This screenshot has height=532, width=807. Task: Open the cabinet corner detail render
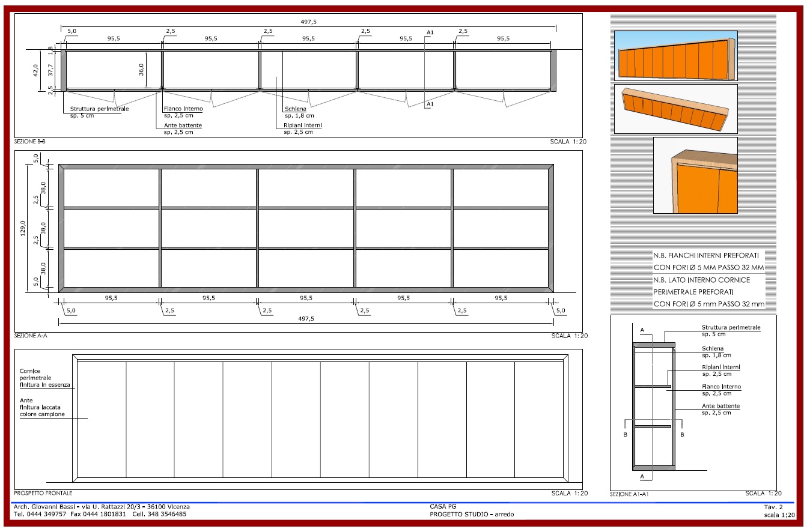point(695,175)
